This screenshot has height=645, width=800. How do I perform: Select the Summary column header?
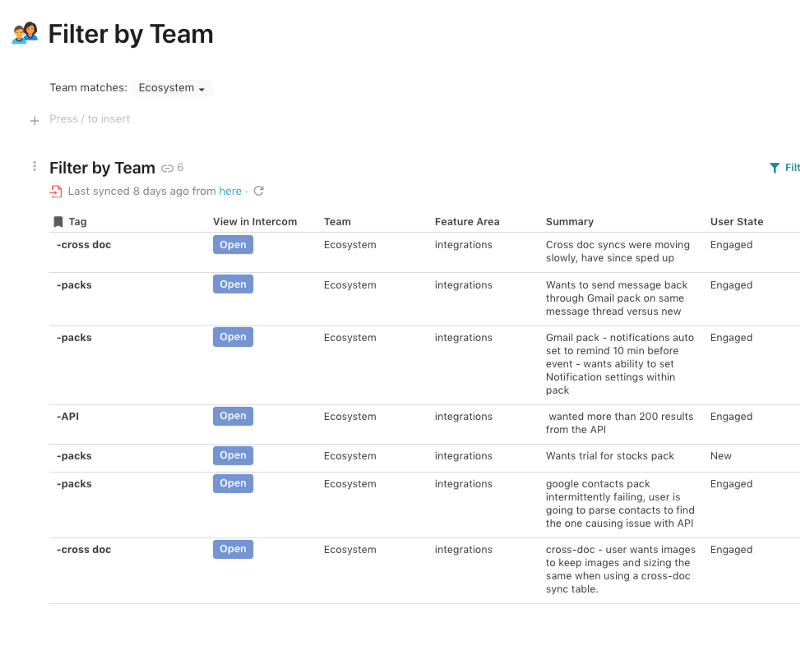(569, 221)
